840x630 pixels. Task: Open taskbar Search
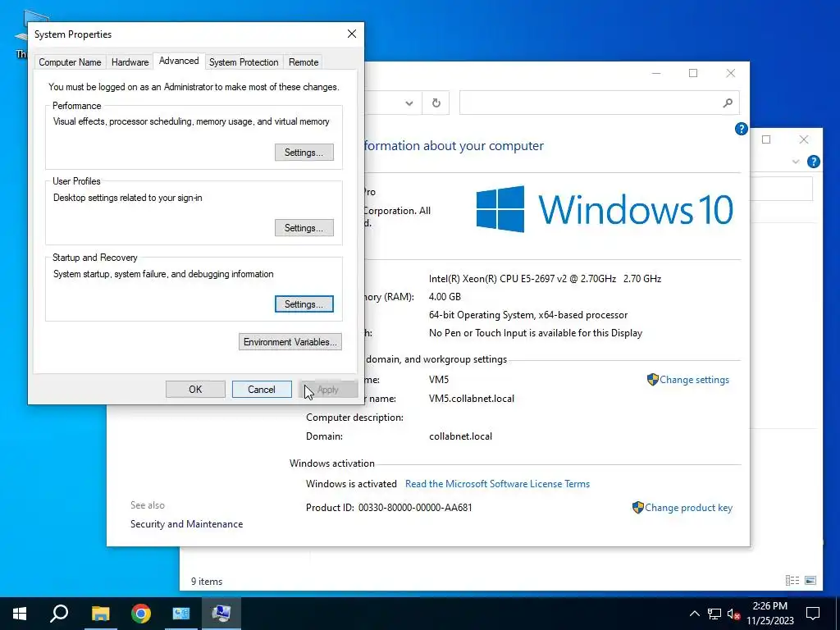59,614
